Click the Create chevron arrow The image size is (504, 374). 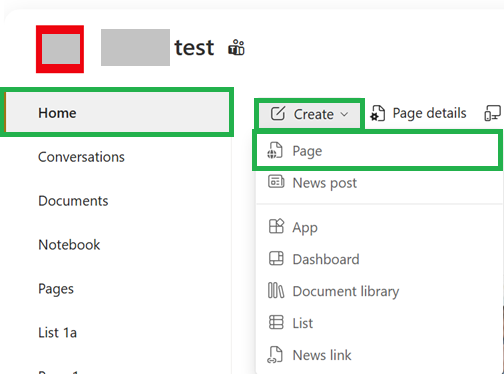tap(344, 115)
